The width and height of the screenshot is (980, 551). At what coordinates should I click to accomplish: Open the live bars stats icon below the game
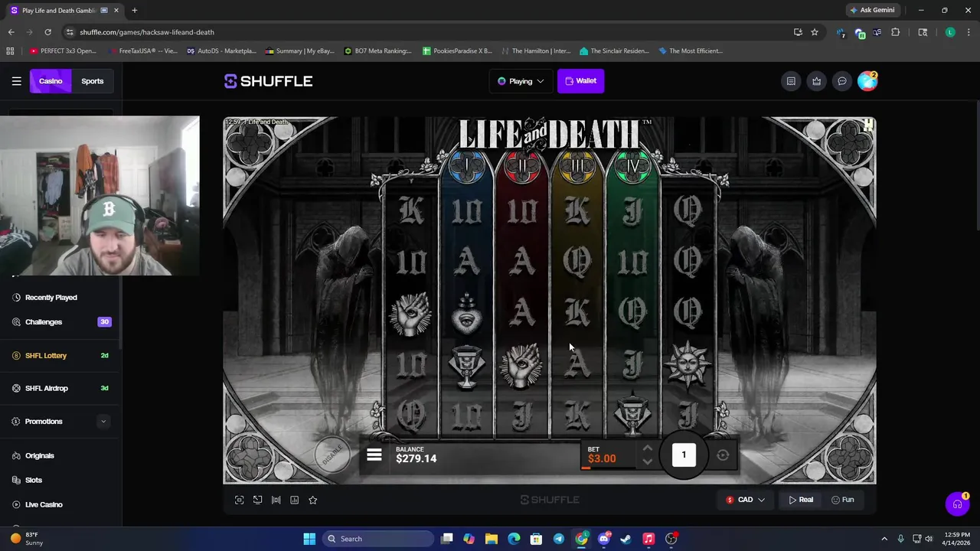pyautogui.click(x=276, y=500)
